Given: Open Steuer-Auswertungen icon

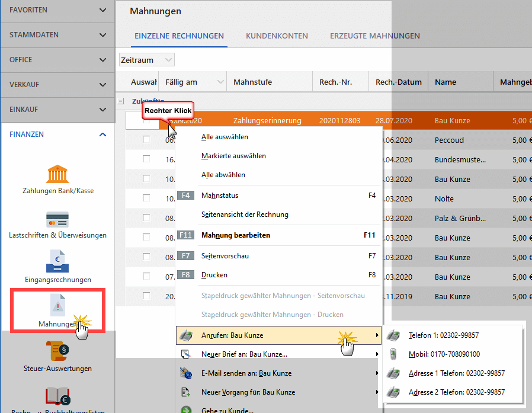Looking at the screenshot, I should (x=57, y=351).
